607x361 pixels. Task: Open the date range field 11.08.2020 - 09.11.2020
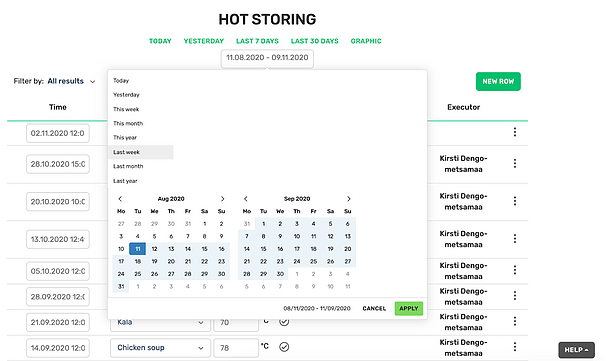tap(267, 58)
